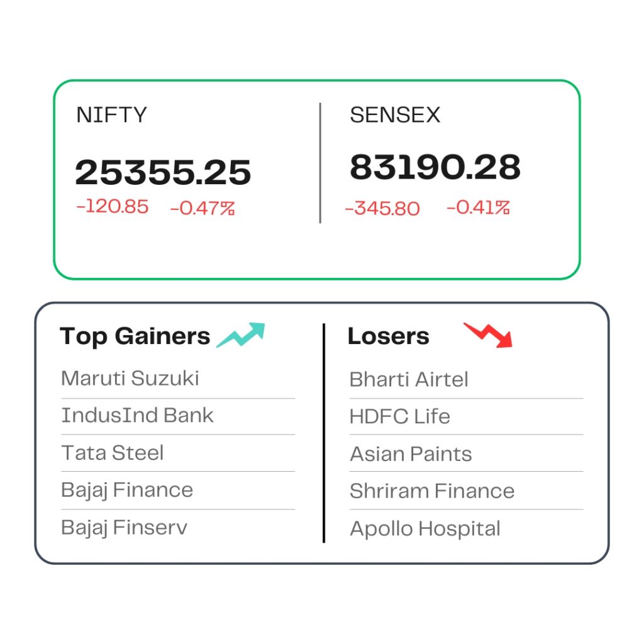Click the teal upward trend arrow icon

coord(241,335)
